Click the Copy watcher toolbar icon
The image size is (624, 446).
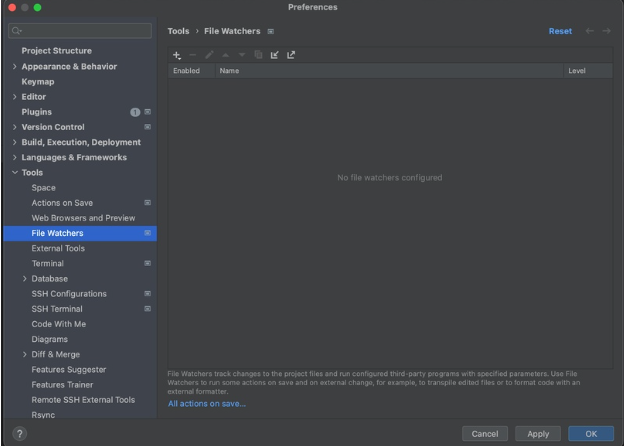[x=257, y=55]
